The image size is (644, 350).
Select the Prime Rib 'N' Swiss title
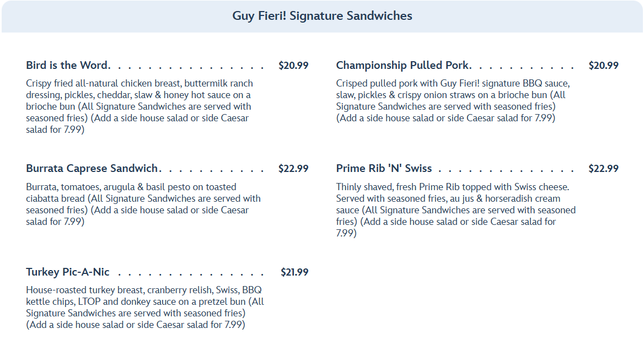pos(384,168)
